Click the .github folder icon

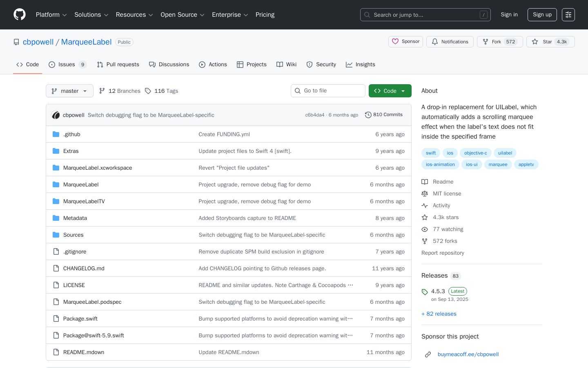[x=56, y=134]
